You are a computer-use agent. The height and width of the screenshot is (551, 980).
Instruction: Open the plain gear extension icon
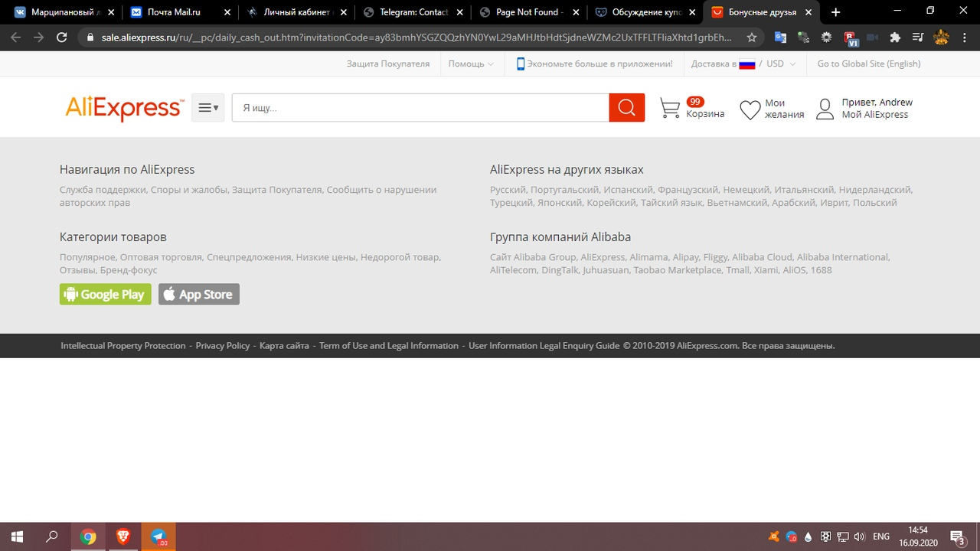click(x=827, y=37)
